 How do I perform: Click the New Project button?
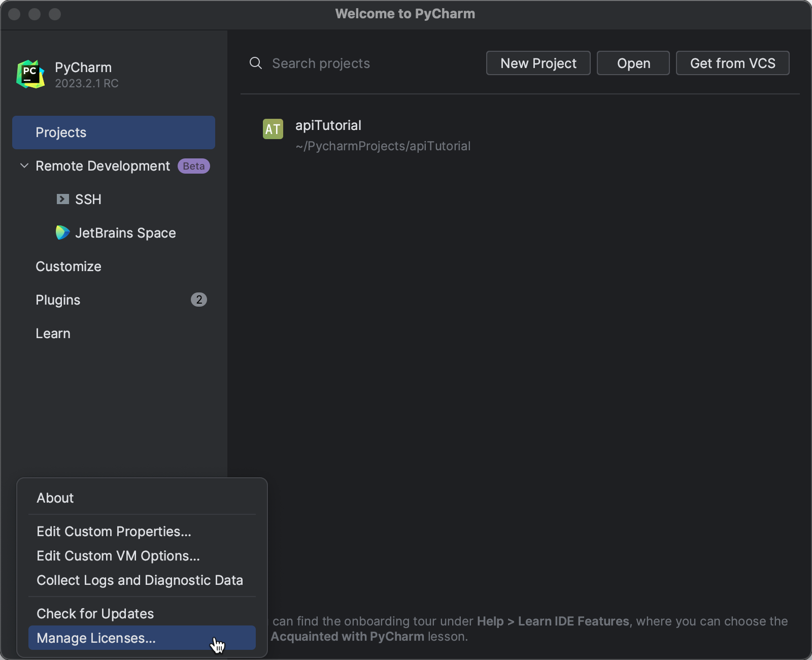tap(538, 63)
